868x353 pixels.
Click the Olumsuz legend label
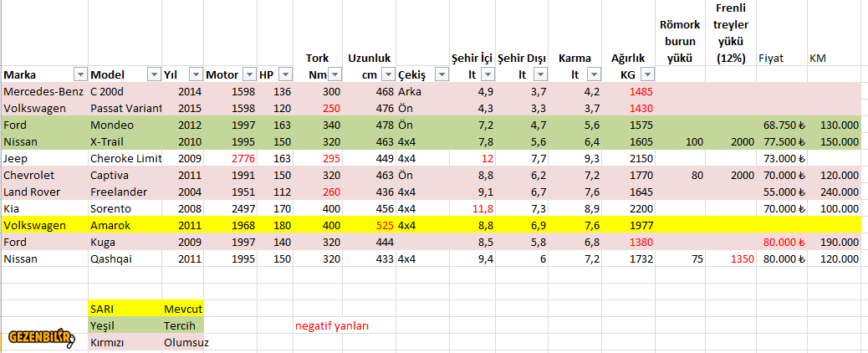[186, 342]
